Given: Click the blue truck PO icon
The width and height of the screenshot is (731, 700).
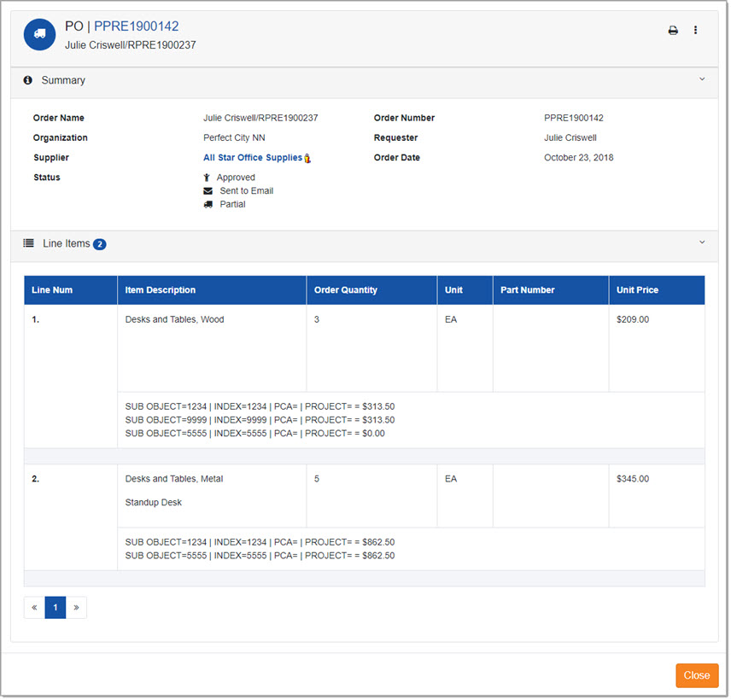Looking at the screenshot, I should coord(39,34).
